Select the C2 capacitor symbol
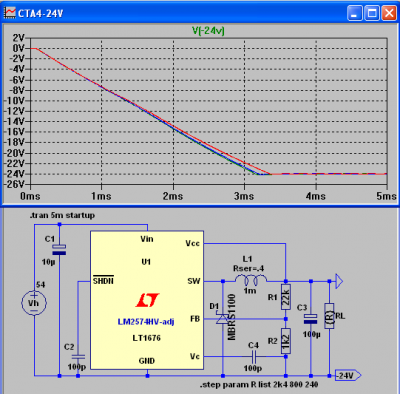The width and height of the screenshot is (400, 394). [x=78, y=357]
